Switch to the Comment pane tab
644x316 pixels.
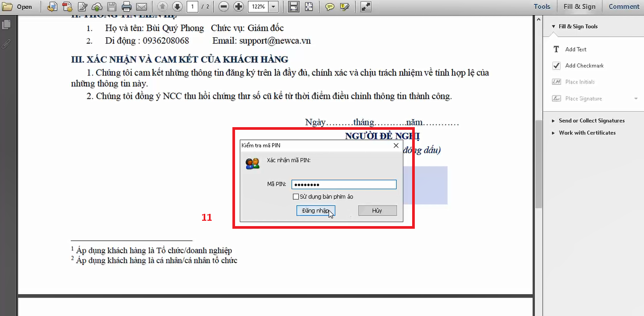pyautogui.click(x=624, y=6)
